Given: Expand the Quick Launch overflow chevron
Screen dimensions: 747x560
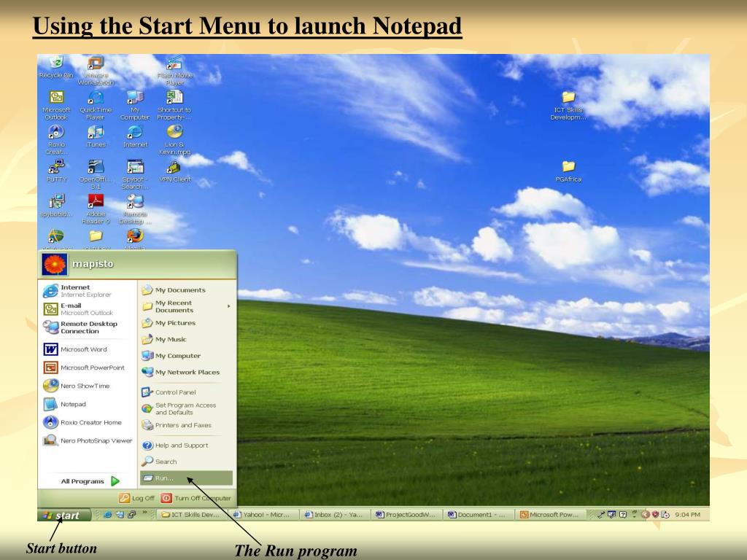Looking at the screenshot, I should 145,513.
